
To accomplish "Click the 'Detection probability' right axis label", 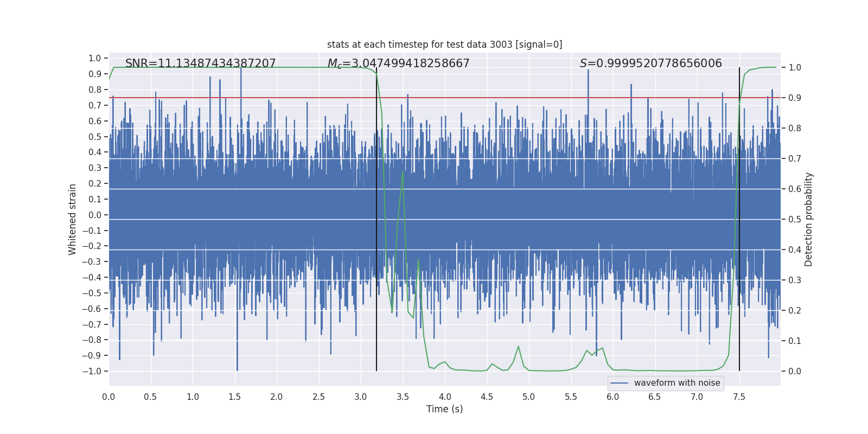I will point(809,219).
